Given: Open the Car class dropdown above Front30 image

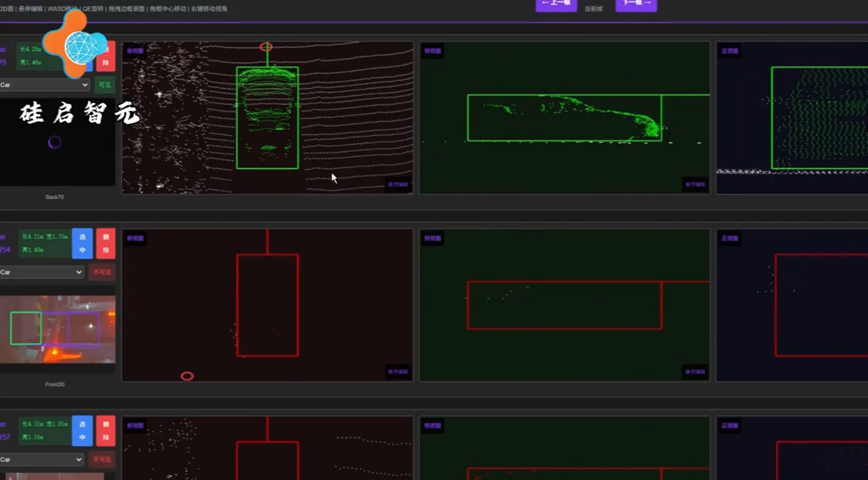Looking at the screenshot, I should [42, 273].
